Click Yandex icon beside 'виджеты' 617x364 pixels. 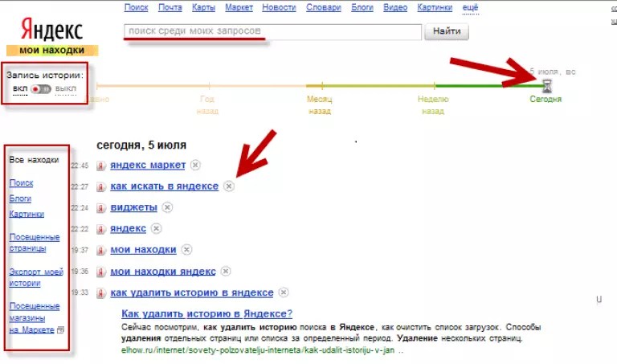[101, 208]
